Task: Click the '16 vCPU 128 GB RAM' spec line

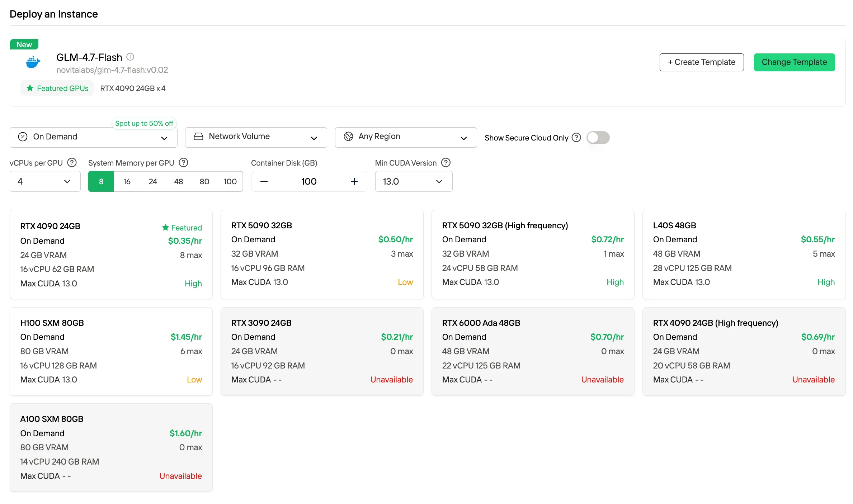Action: tap(58, 366)
